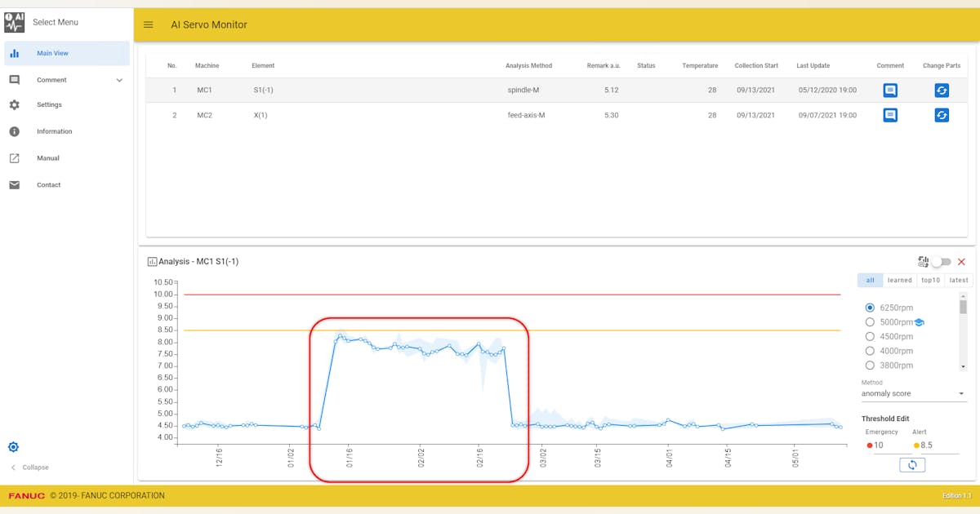This screenshot has height=514, width=980.
Task: Select the Comment icon in the sidebar
Action: coord(13,79)
